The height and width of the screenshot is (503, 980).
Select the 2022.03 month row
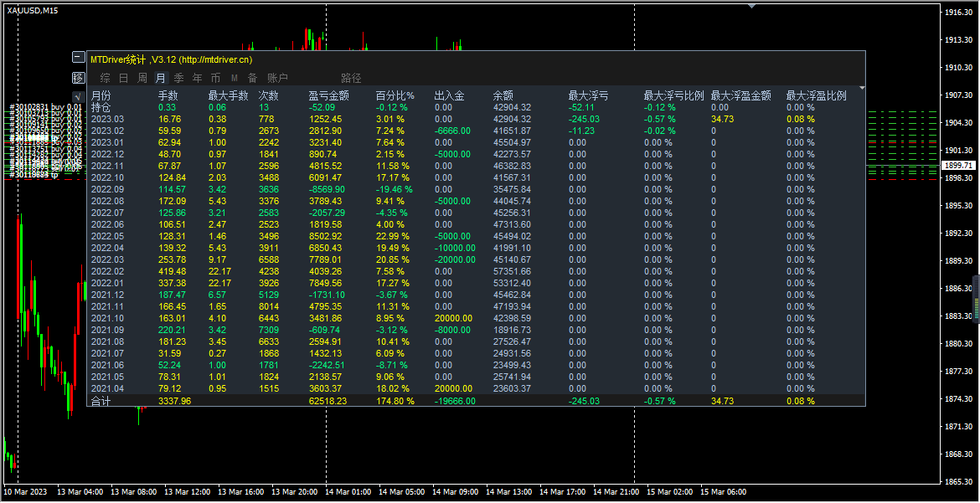[476, 260]
